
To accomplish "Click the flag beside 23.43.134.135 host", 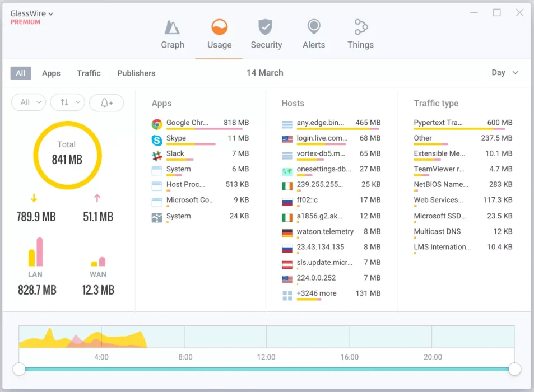I will [x=287, y=249].
